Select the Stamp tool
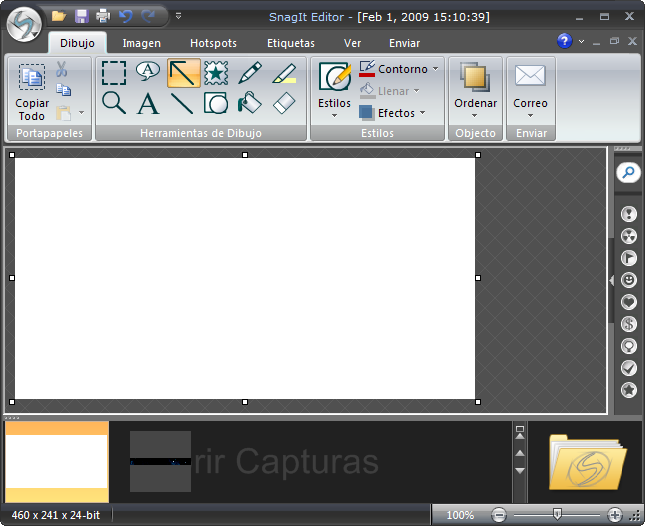The width and height of the screenshot is (645, 526). (x=216, y=72)
